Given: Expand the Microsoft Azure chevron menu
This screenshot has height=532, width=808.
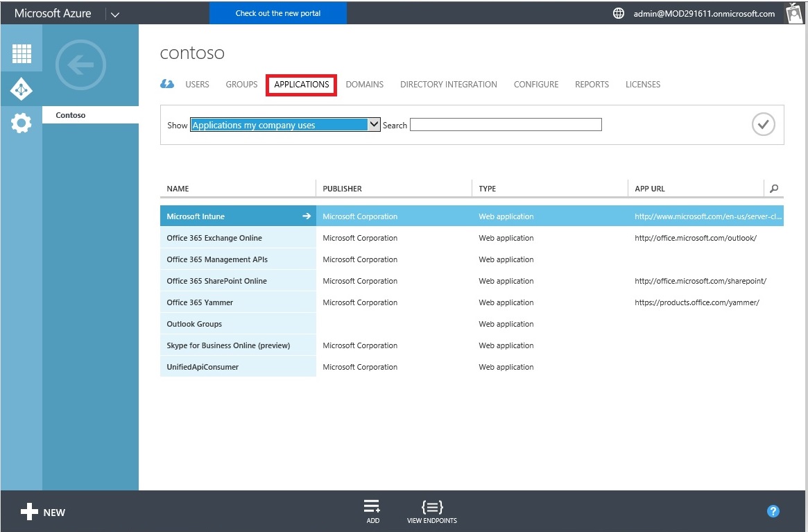Looking at the screenshot, I should 115,14.
